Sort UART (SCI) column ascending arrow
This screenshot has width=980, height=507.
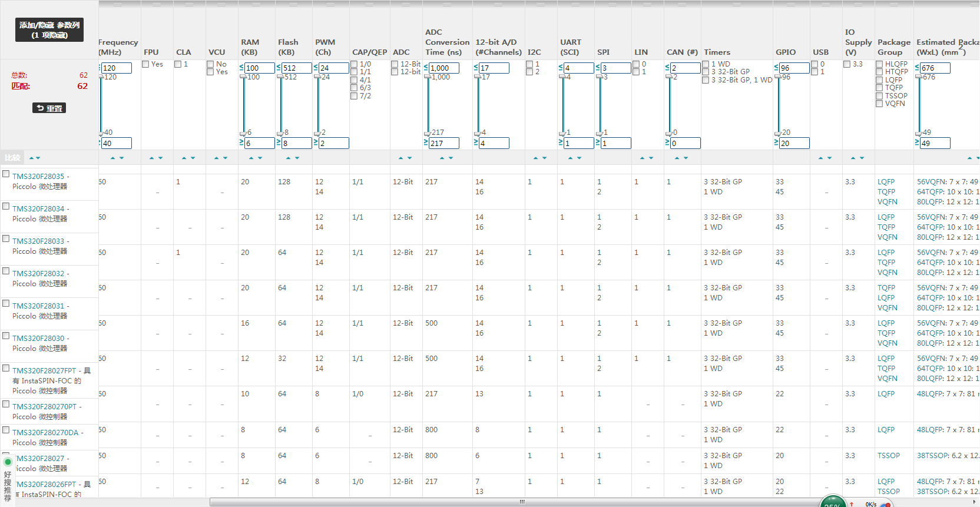coord(570,158)
